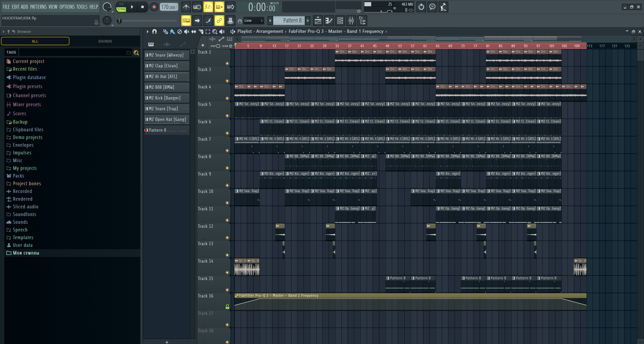Open the EDIT menu
Image resolution: width=644 pixels, height=344 pixels.
15,7
